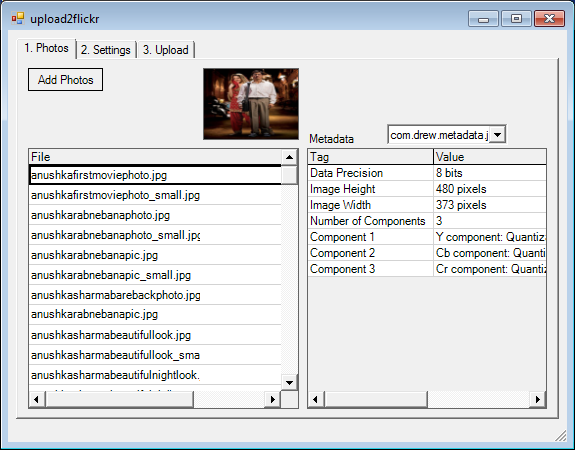
Task: Click the Add Photos button
Action: pyautogui.click(x=66, y=79)
